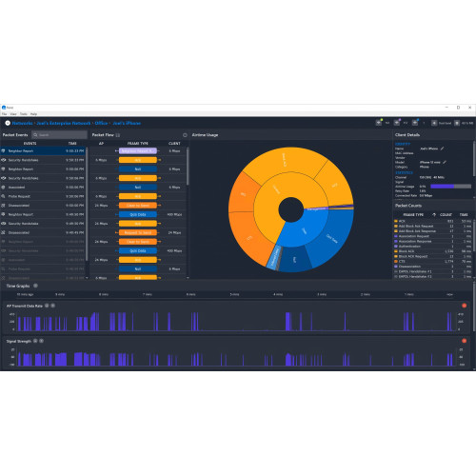
Task: Click the Airtime Usage purple progress bar
Action: (450, 187)
